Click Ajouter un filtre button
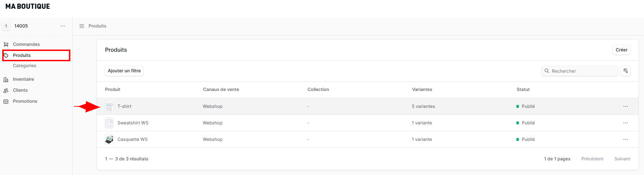The width and height of the screenshot is (644, 175). pyautogui.click(x=124, y=71)
